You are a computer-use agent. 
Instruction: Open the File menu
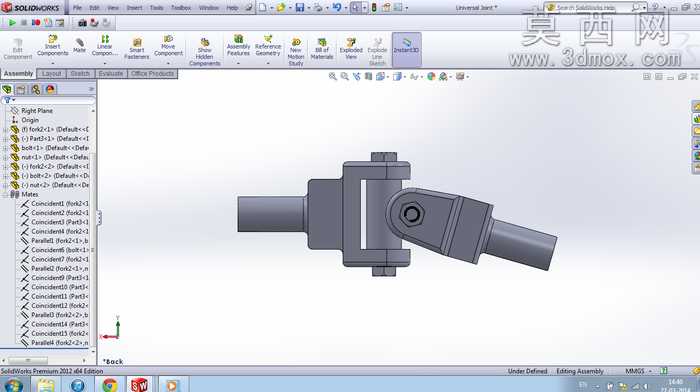[x=77, y=8]
